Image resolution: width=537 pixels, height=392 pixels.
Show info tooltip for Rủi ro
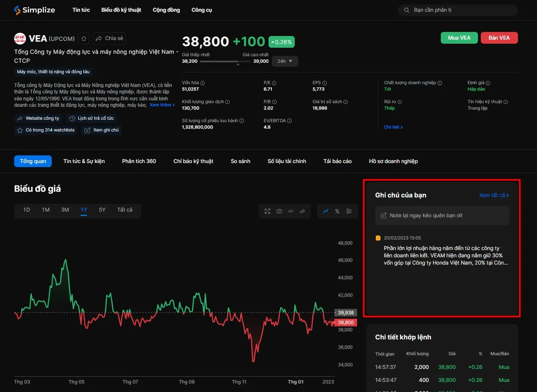point(400,102)
